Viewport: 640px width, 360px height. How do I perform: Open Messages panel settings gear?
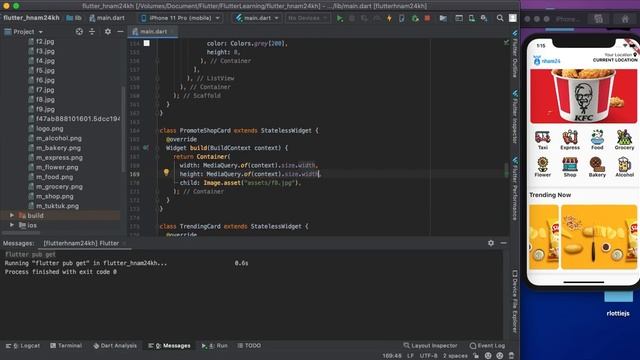click(x=491, y=243)
